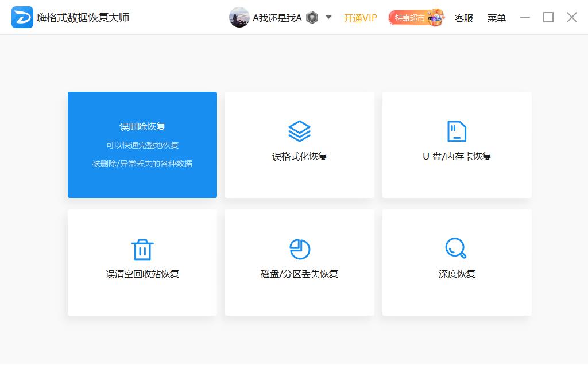Click the 特惠超市 promo button

point(408,17)
